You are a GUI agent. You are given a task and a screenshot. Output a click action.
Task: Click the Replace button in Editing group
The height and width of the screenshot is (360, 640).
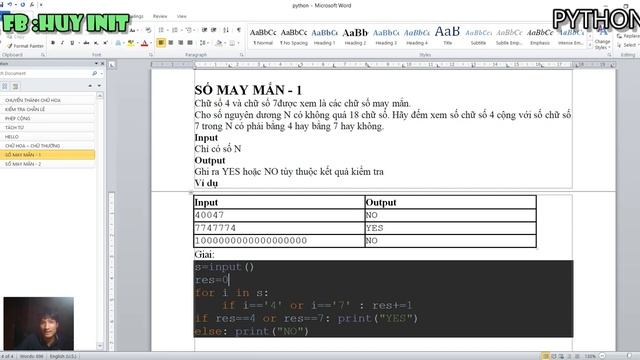coord(629,36)
